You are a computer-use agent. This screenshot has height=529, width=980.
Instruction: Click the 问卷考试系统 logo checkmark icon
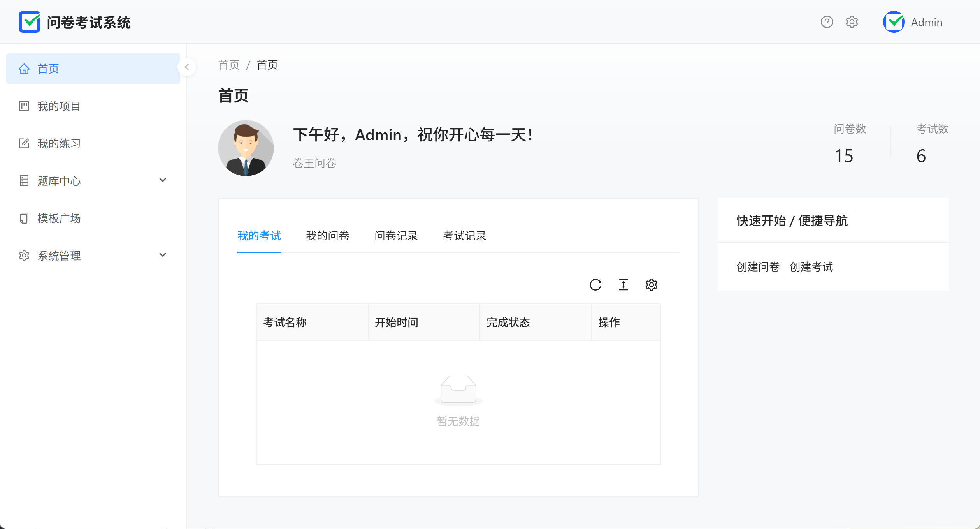click(30, 22)
